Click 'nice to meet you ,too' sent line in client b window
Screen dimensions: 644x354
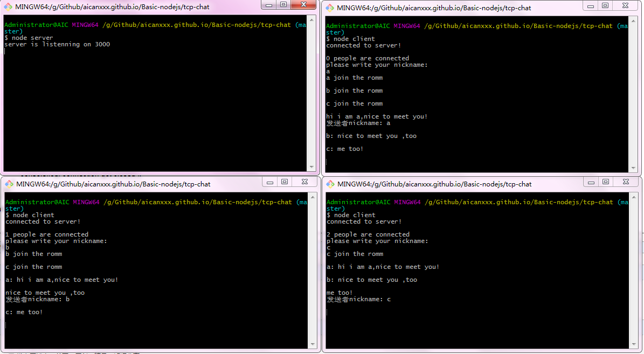45,293
